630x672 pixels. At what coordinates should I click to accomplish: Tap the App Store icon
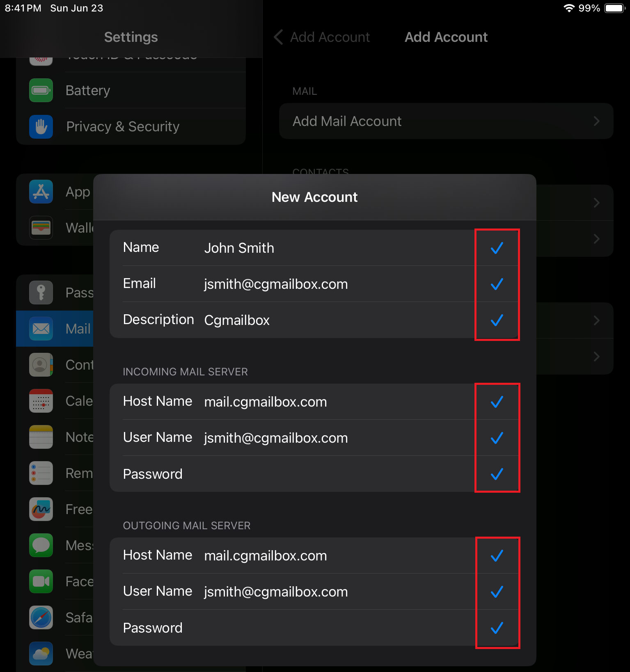tap(41, 192)
